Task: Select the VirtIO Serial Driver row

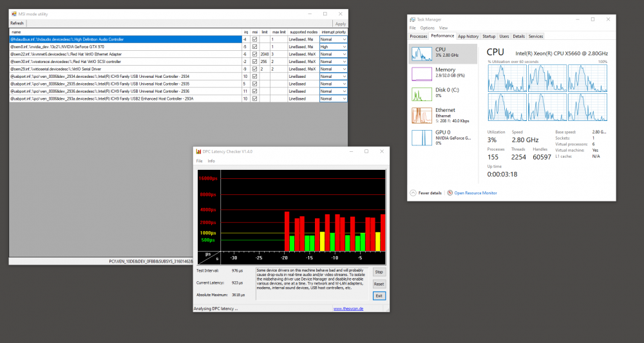Action: [x=126, y=69]
